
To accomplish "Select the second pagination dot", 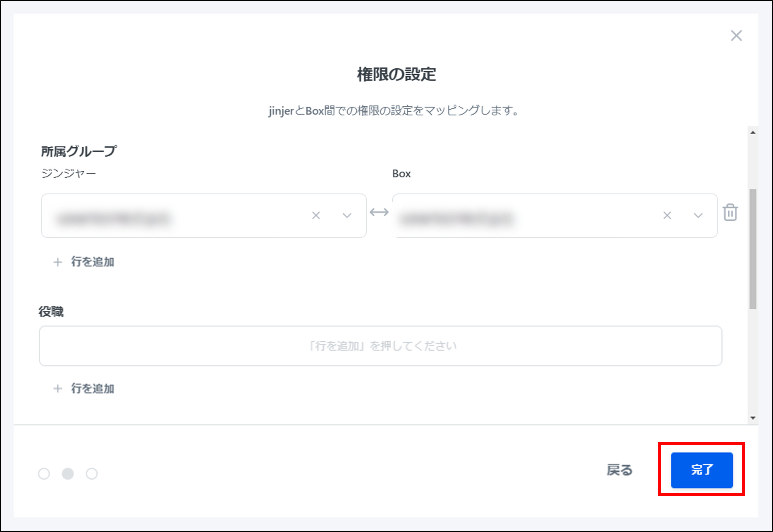I will pyautogui.click(x=68, y=473).
